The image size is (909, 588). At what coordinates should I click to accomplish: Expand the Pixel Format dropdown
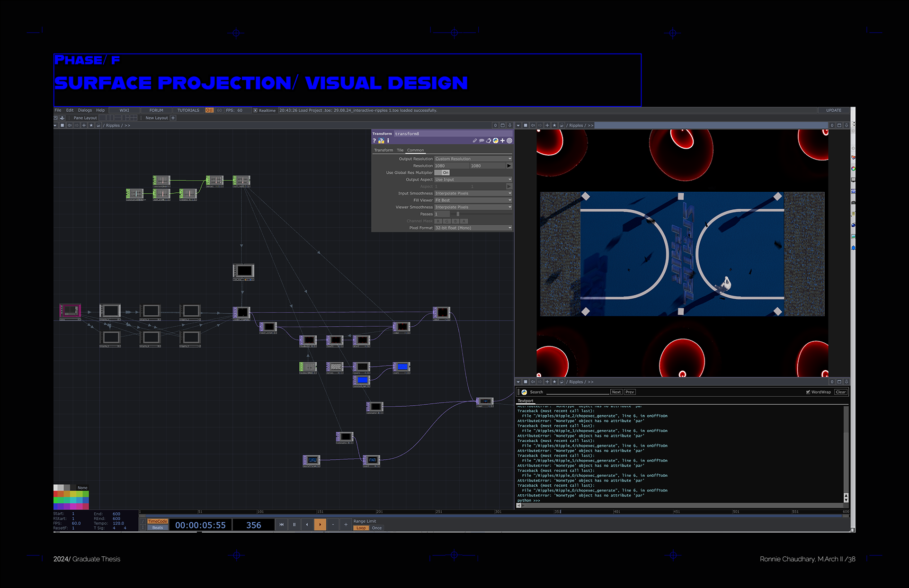[x=473, y=228]
